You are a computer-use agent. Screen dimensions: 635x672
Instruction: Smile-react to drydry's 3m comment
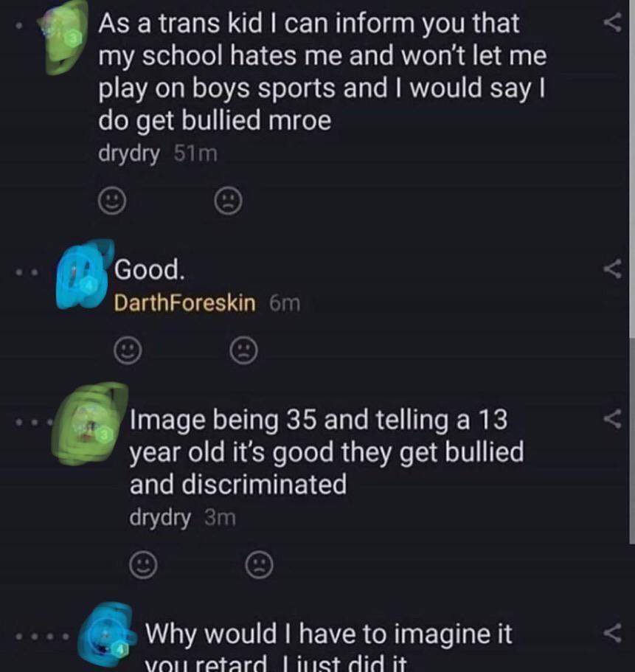pyautogui.click(x=144, y=565)
